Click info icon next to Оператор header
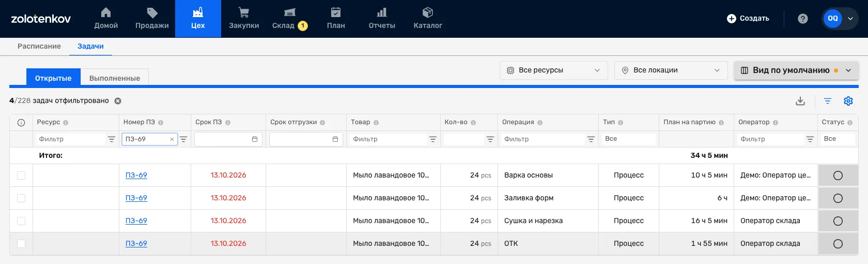The height and width of the screenshot is (264, 868). click(x=776, y=123)
